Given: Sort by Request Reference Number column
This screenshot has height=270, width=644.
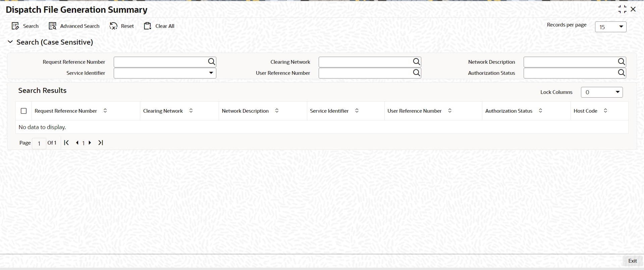Looking at the screenshot, I should pyautogui.click(x=105, y=111).
